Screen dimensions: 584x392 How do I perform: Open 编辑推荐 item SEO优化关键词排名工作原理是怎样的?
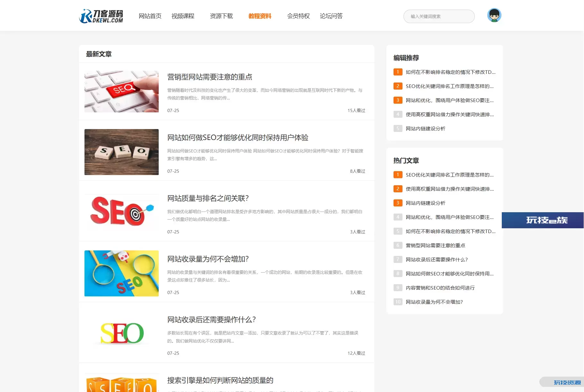[x=449, y=86]
